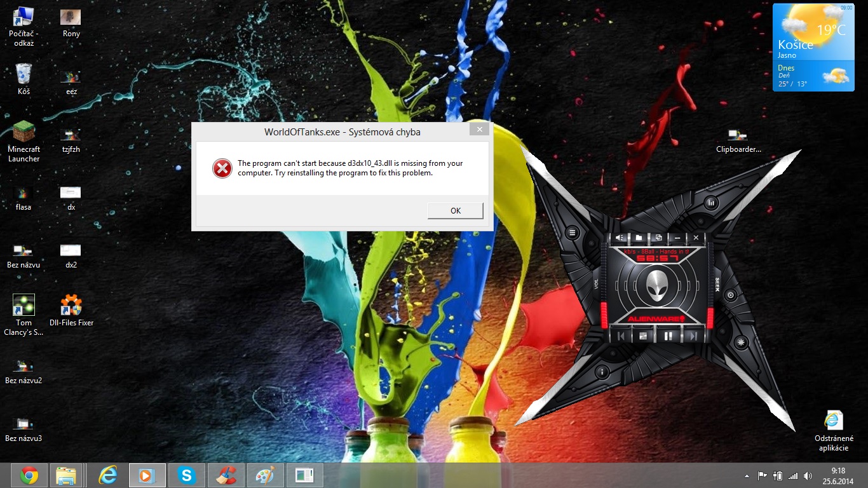Launch the Dll-Files Fixer shortcut
The height and width of the screenshot is (488, 868).
(71, 311)
